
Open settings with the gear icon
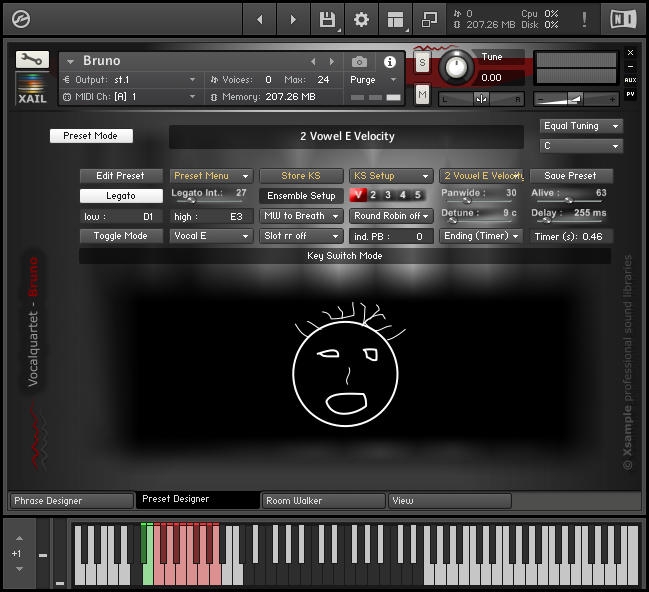click(x=361, y=19)
